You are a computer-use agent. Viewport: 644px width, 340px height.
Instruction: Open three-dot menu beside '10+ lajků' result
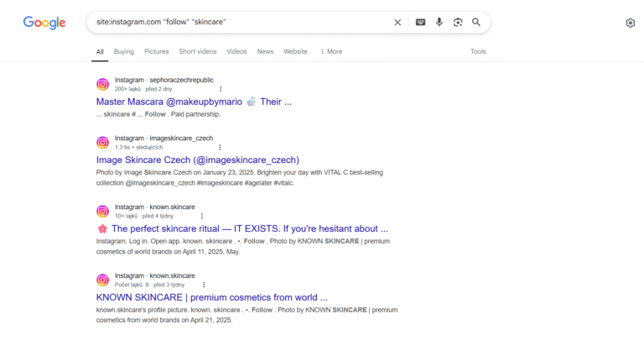pyautogui.click(x=201, y=216)
